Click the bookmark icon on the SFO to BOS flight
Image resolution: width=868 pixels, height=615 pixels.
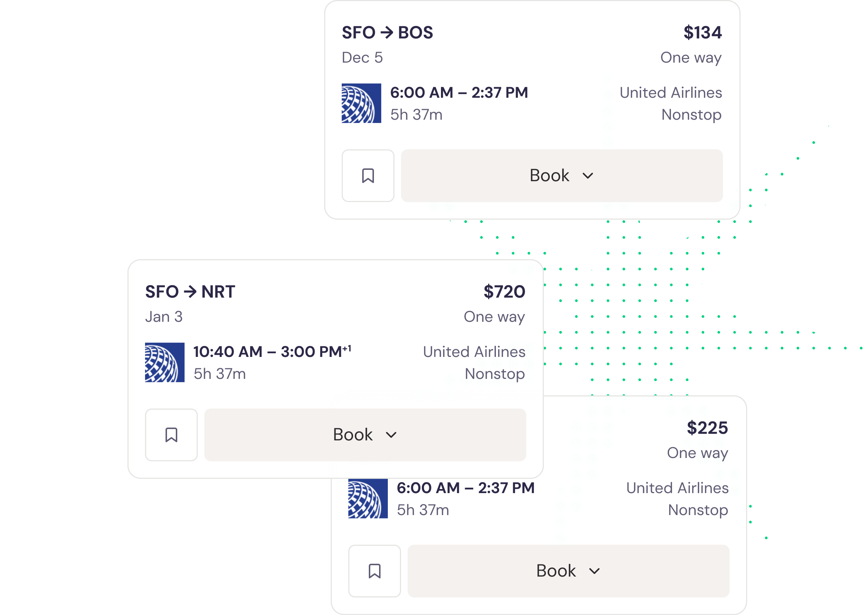tap(367, 175)
